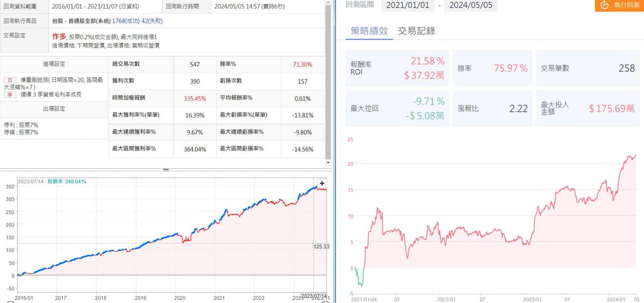Click the refresh icon in 執行回測 button
This screenshot has width=644, height=303.
point(604,5)
